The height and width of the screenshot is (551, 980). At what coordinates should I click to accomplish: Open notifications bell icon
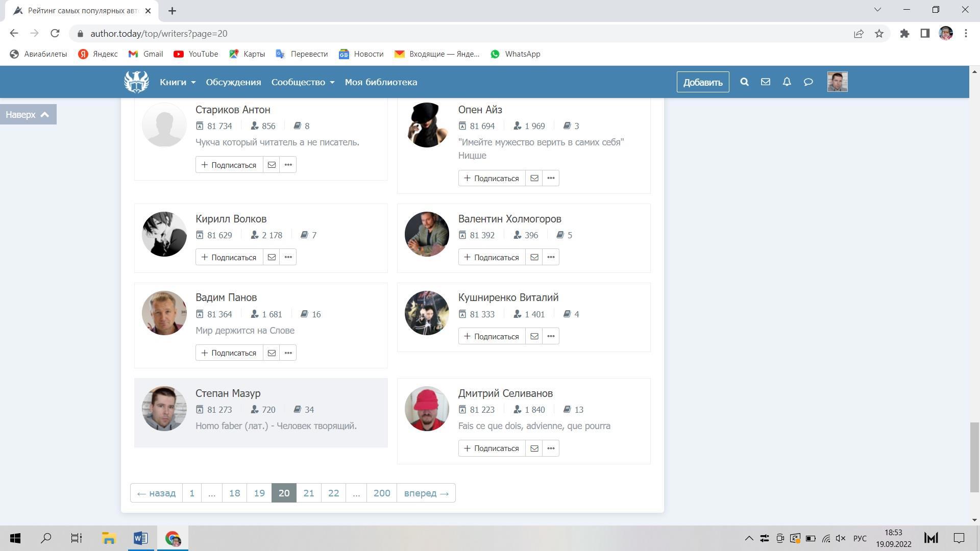[787, 82]
